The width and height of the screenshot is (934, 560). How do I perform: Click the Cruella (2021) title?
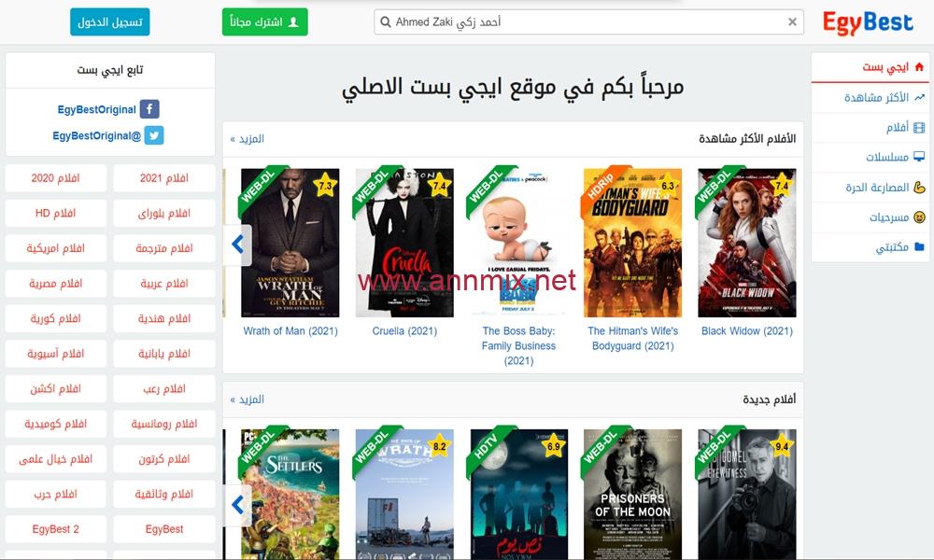(404, 331)
